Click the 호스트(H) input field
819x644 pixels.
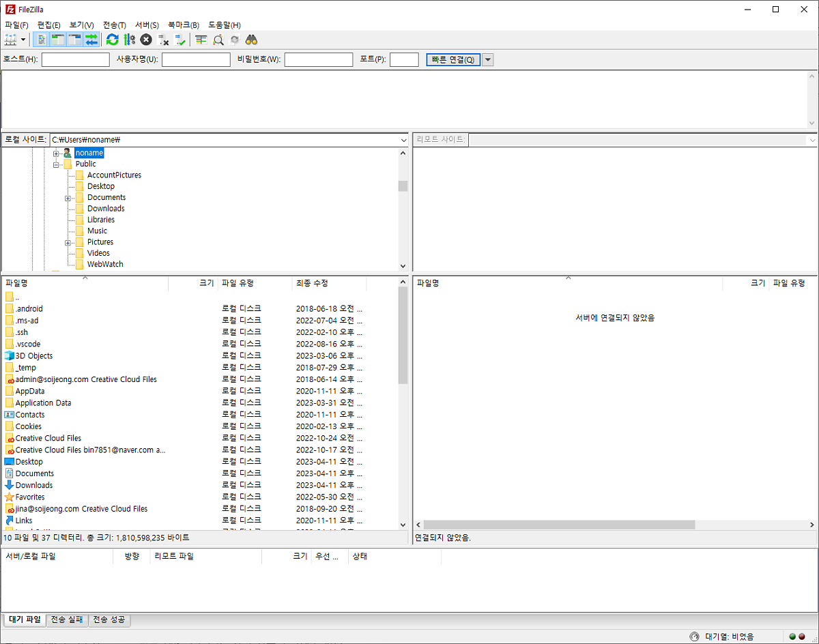point(75,59)
